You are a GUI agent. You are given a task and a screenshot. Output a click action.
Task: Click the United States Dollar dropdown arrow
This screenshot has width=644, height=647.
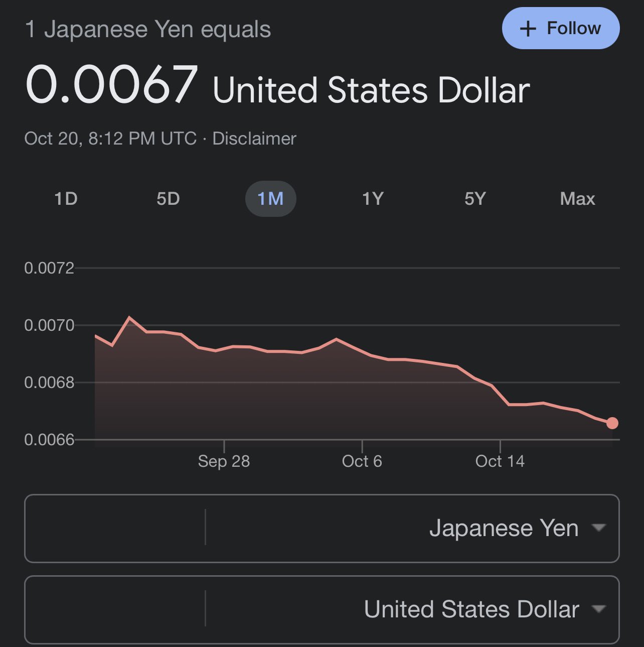tap(599, 609)
